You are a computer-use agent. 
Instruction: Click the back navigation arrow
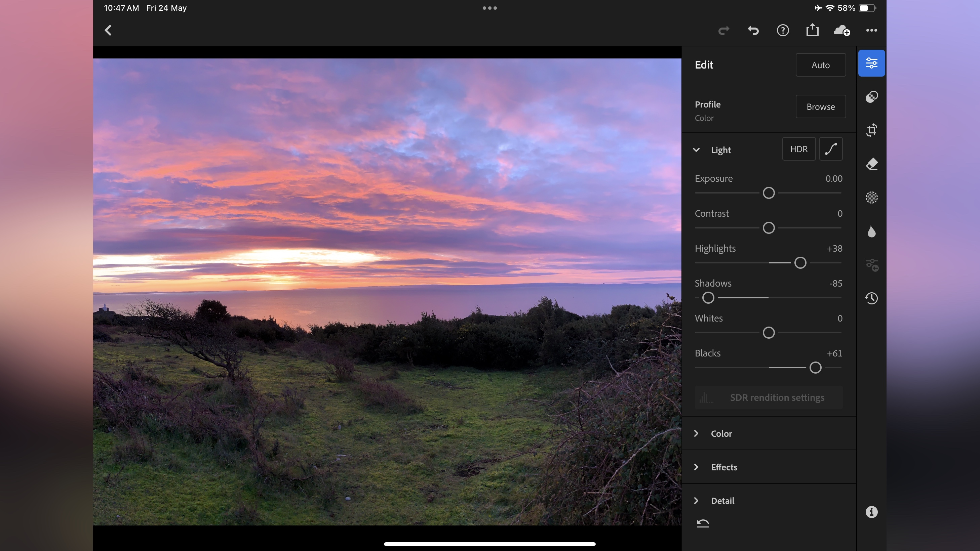108,30
